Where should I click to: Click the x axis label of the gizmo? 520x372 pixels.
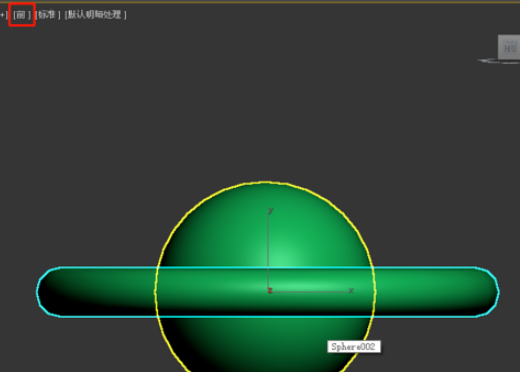click(351, 290)
